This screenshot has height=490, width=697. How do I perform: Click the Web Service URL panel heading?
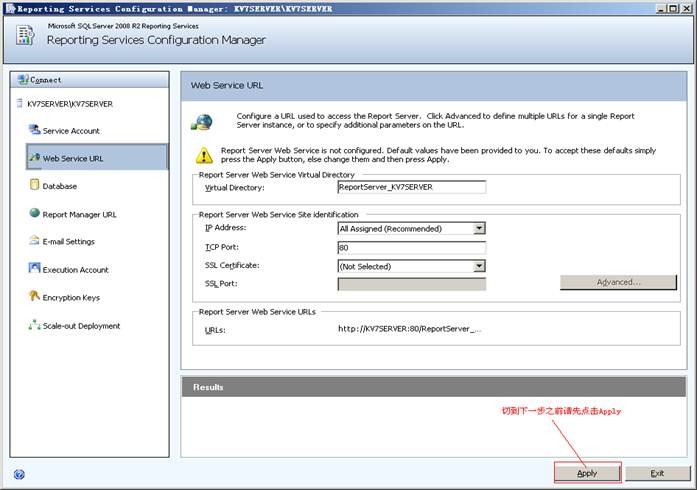click(x=227, y=85)
